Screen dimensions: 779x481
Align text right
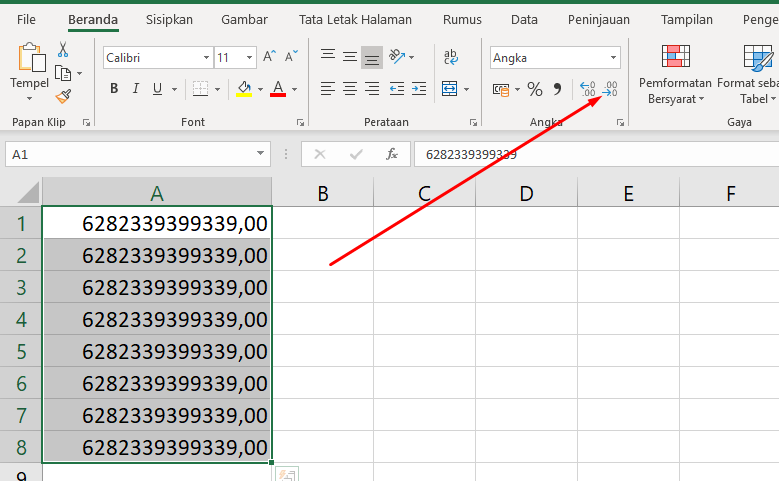(372, 89)
